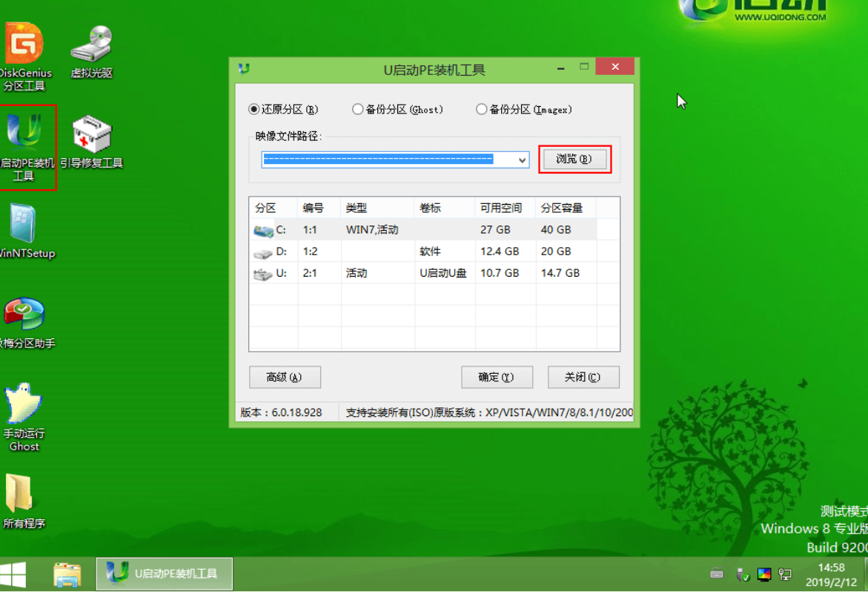Image resolution: width=868 pixels, height=592 pixels.
Task: Open 手动运行 Ghost desktop icon
Action: coord(24,416)
